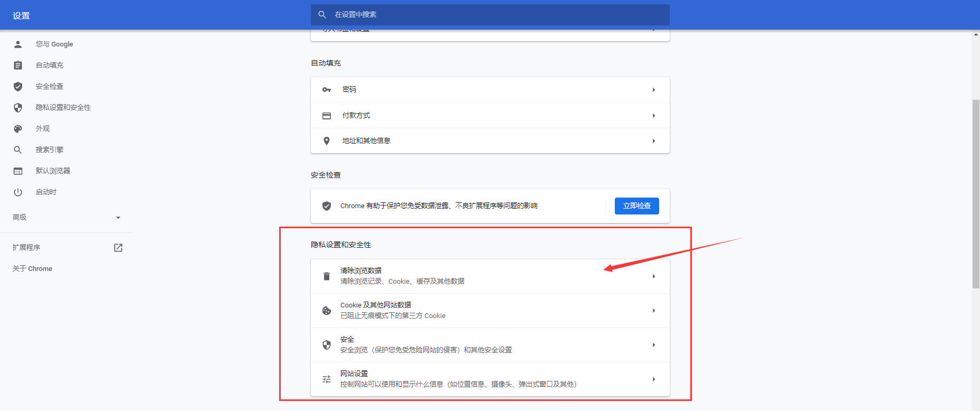
Task: Click the 立即检查 button
Action: (637, 206)
